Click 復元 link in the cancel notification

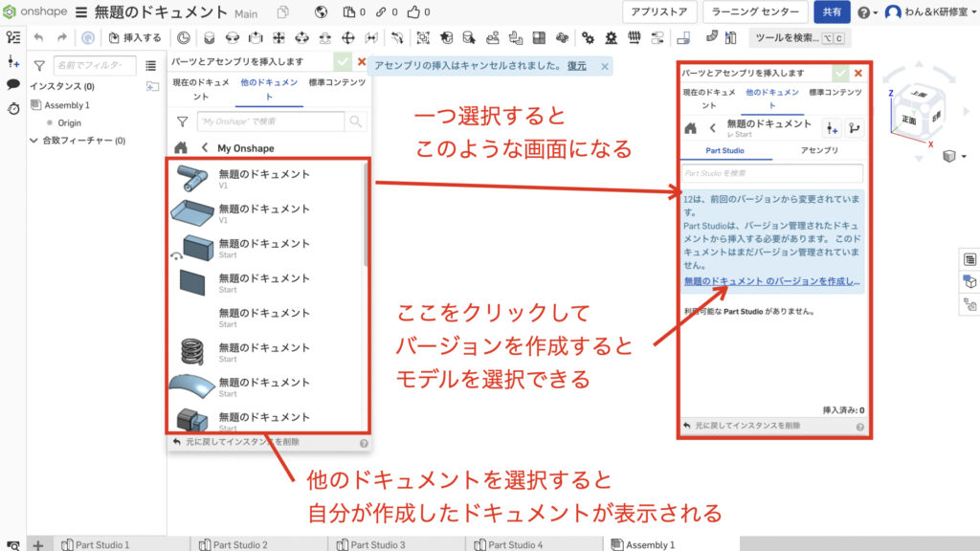click(x=576, y=66)
